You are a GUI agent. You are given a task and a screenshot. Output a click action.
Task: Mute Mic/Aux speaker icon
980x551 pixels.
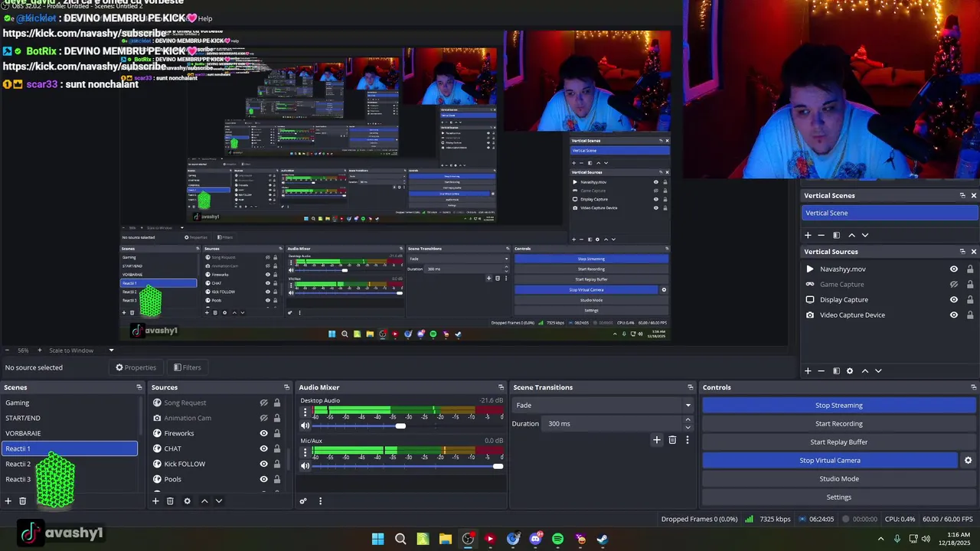(305, 466)
